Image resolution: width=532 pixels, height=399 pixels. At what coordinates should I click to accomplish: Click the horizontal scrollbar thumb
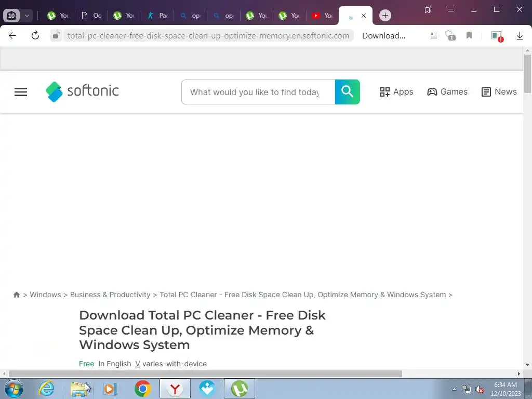pos(205,374)
